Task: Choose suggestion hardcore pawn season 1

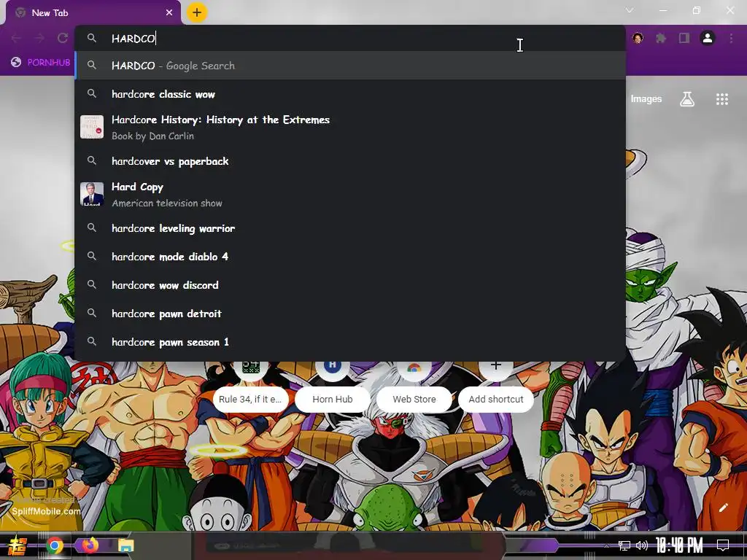Action: point(349,343)
